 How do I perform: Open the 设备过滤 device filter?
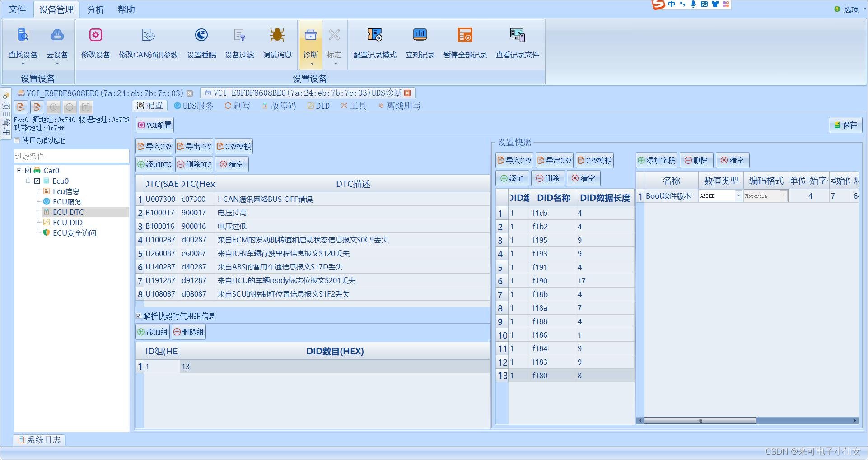coord(239,43)
